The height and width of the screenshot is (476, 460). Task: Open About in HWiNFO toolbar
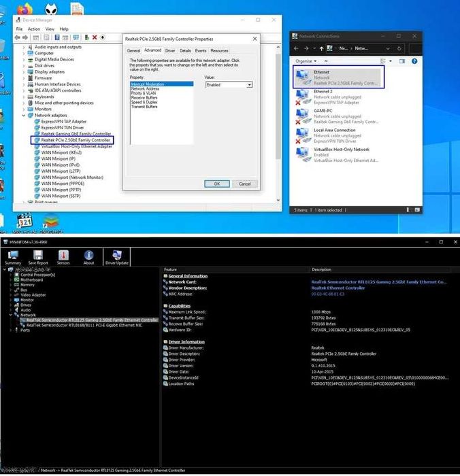coord(88,258)
